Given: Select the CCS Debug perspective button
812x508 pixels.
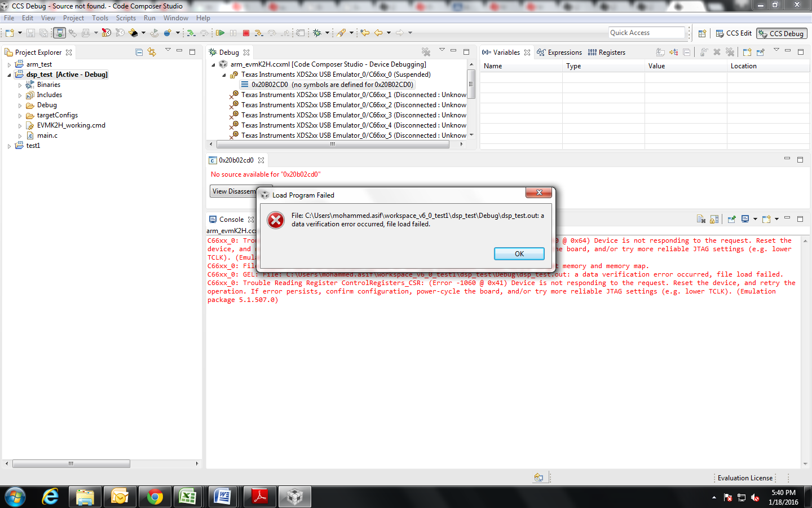Looking at the screenshot, I should [x=782, y=33].
